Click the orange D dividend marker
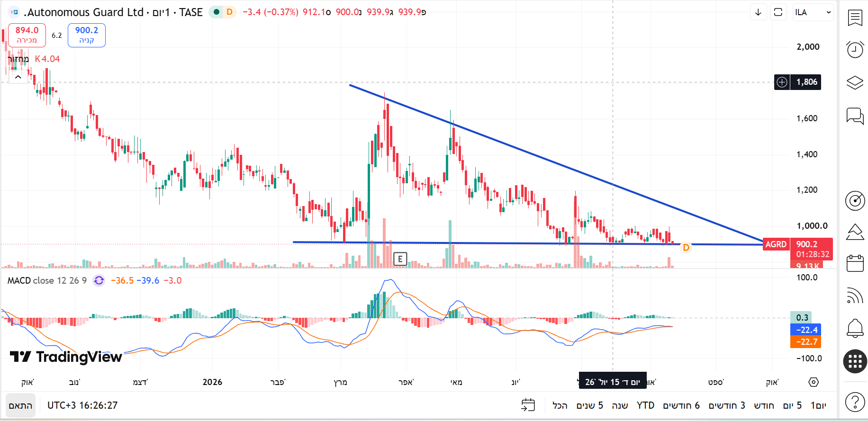Screen dimensions: 868x421 point(686,247)
